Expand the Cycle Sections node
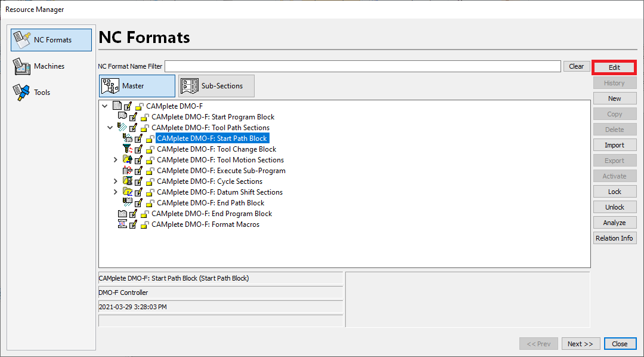Viewport: 644px width, 357px height. 115,181
